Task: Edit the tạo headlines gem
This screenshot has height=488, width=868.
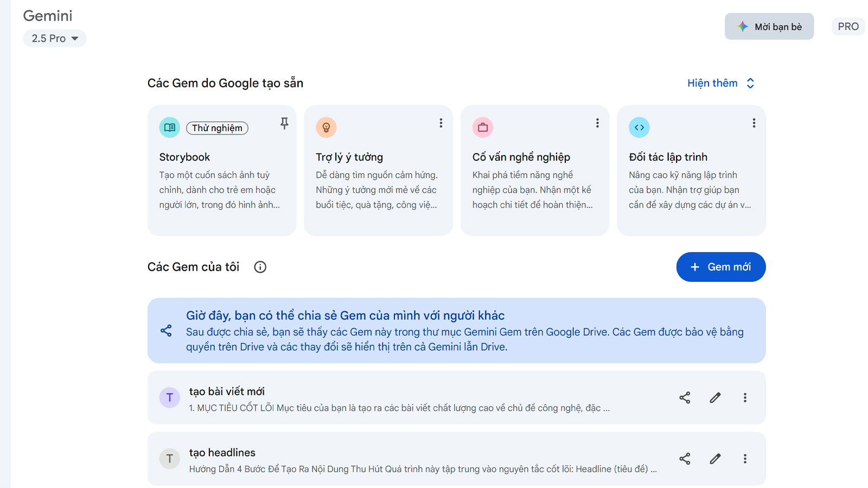Action: point(716,459)
